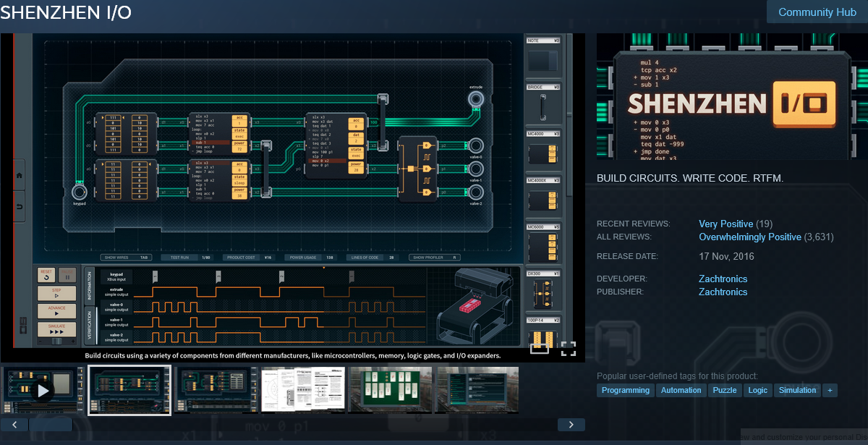View the manual pages screenshot thumbnail
Image resolution: width=868 pixels, height=445 pixels.
coord(303,390)
